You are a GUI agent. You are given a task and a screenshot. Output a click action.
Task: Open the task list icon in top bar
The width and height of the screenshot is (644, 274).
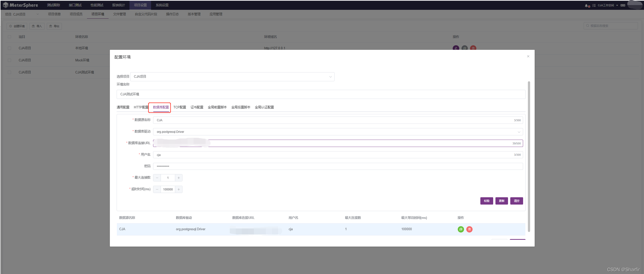point(594,5)
